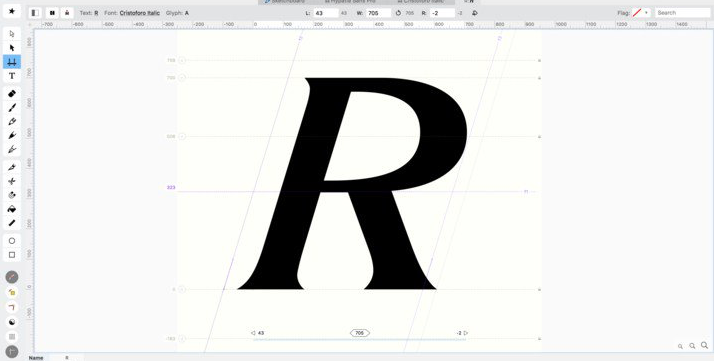Select the Text tool

tap(12, 76)
